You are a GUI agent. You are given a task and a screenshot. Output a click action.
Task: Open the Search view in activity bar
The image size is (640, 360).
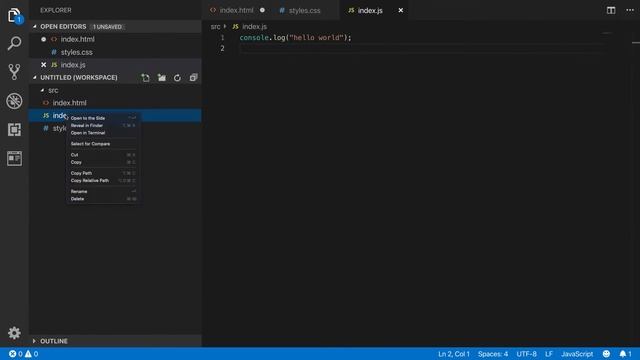(x=14, y=43)
